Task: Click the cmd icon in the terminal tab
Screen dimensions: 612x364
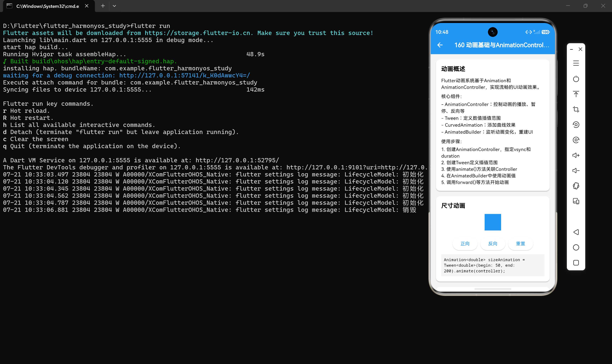Action: click(x=9, y=6)
